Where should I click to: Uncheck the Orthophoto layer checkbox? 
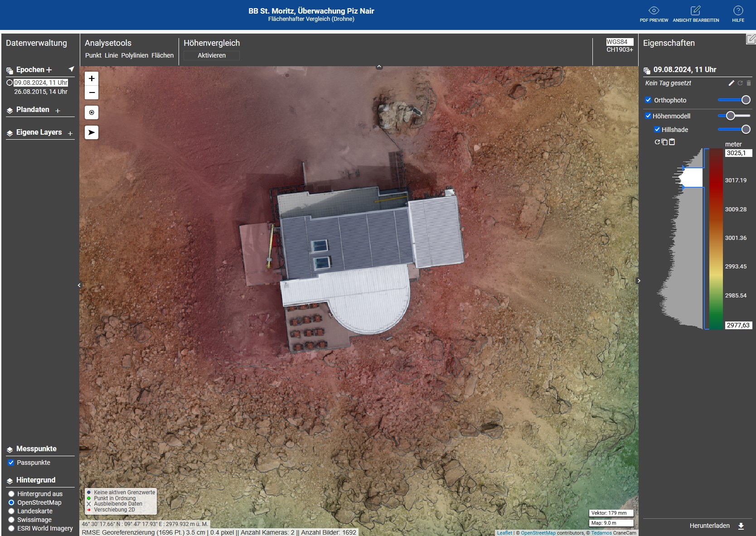tap(648, 100)
